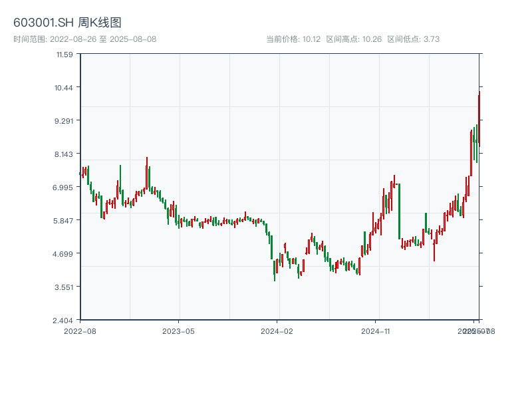The width and height of the screenshot is (532, 399).
Task: Click the 603001.SH weekly K-line chart title
Action: pos(67,23)
